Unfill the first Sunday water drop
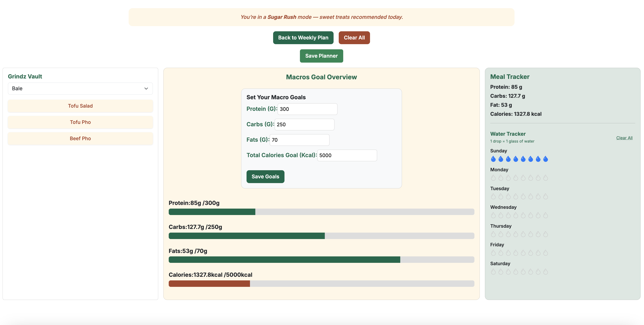644x325 pixels. (493, 159)
